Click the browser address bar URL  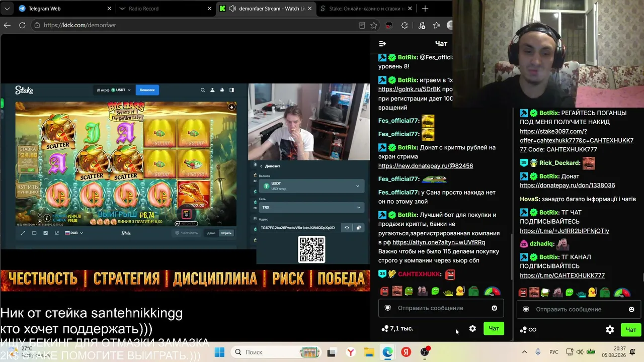(80, 25)
